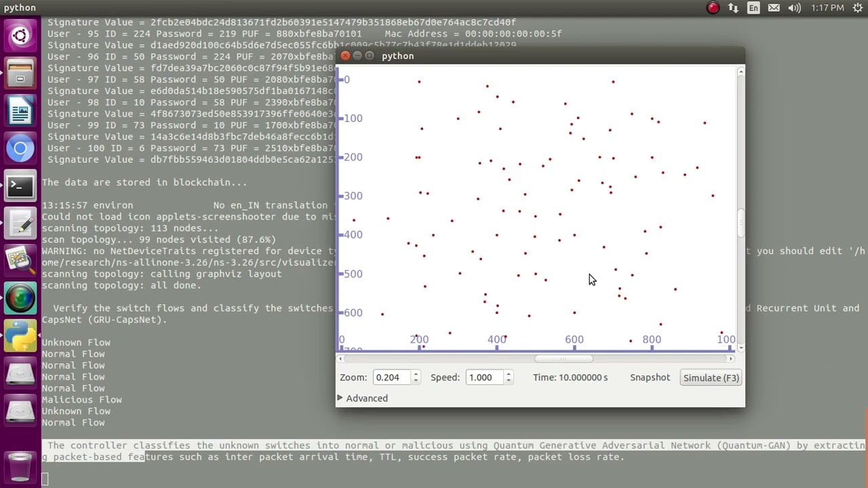The height and width of the screenshot is (488, 868).
Task: Open the text editor dock icon
Action: pos(20,223)
